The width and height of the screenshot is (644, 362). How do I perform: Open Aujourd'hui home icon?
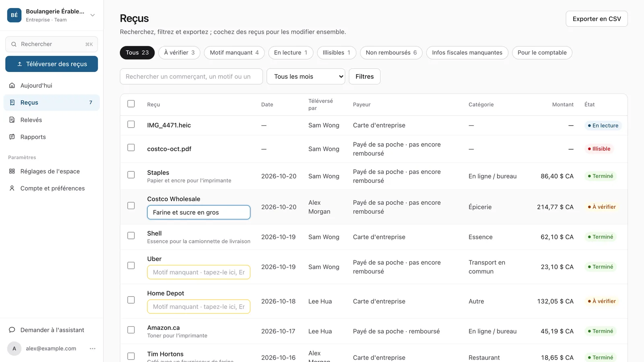[12, 85]
